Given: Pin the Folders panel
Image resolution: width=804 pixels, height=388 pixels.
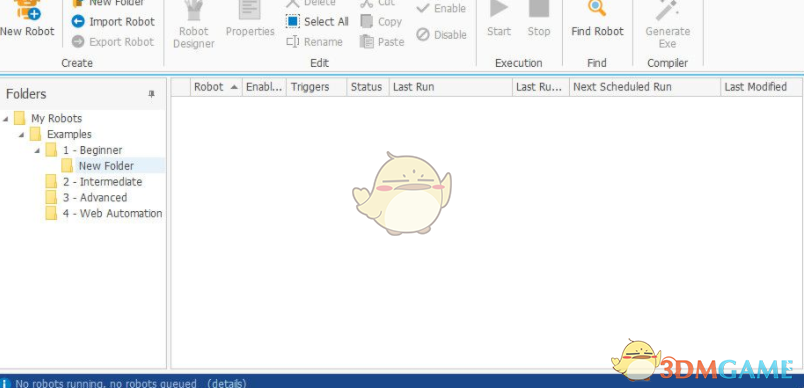Looking at the screenshot, I should tap(151, 94).
